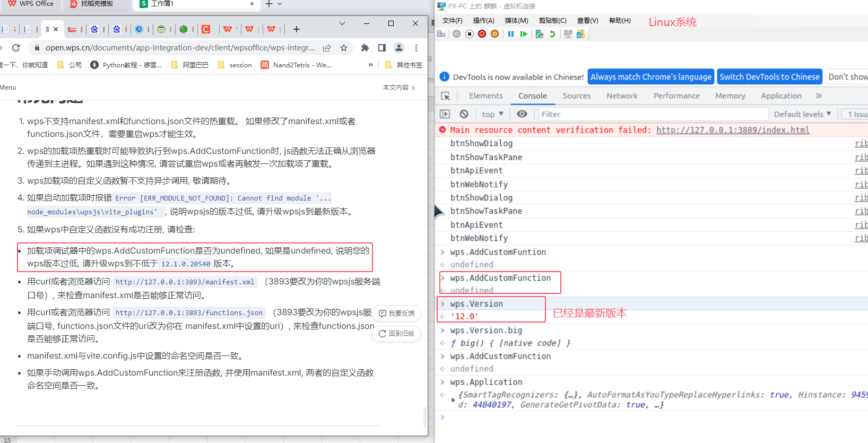The width and height of the screenshot is (868, 443).
Task: Open the 阿里巴巴 bookmark folder
Action: (190, 65)
